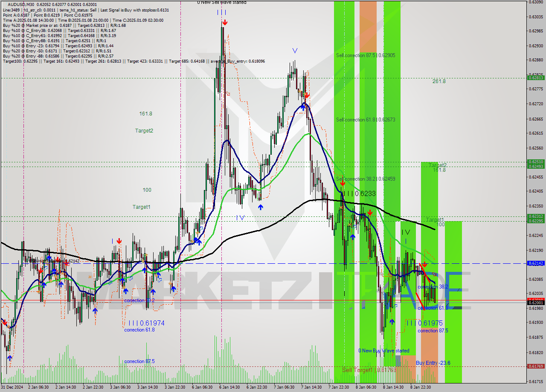
Task: Click the 'Target100: 0.62295' summary line
Action: [134, 61]
